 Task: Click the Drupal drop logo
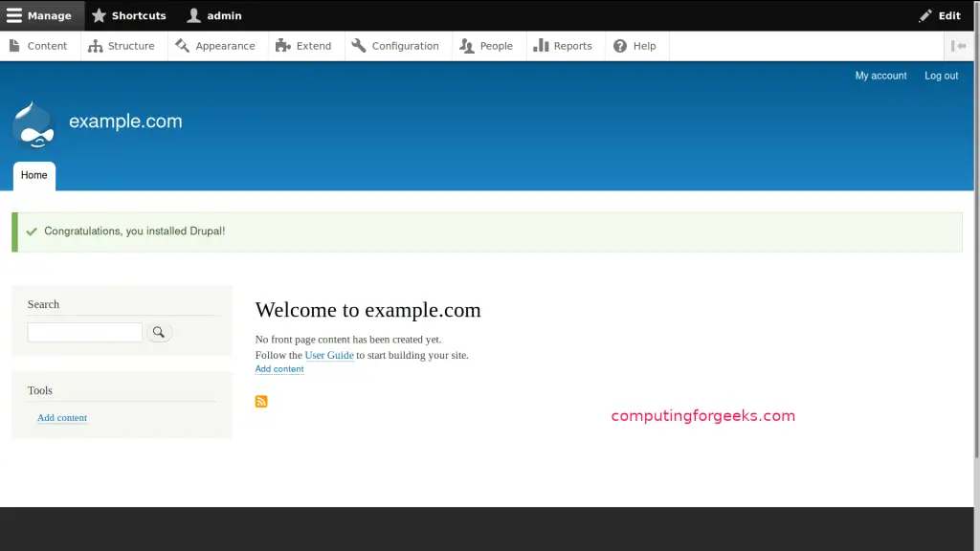coord(33,125)
